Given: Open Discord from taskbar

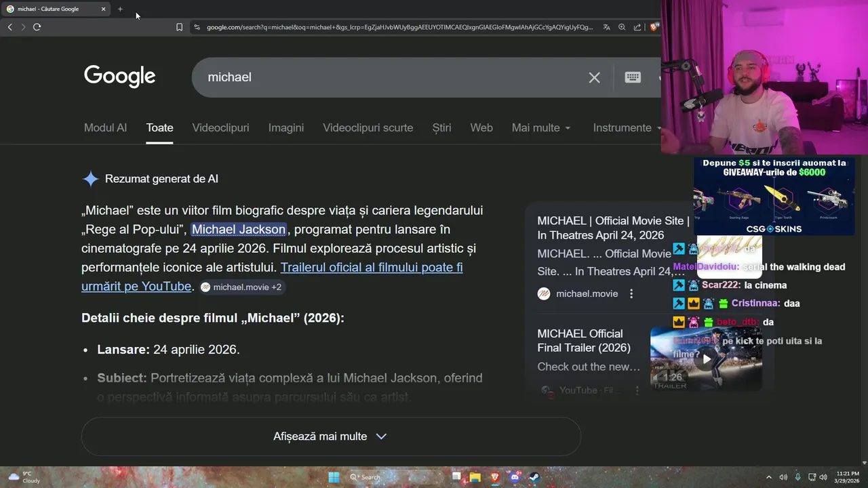Looking at the screenshot, I should 515,477.
